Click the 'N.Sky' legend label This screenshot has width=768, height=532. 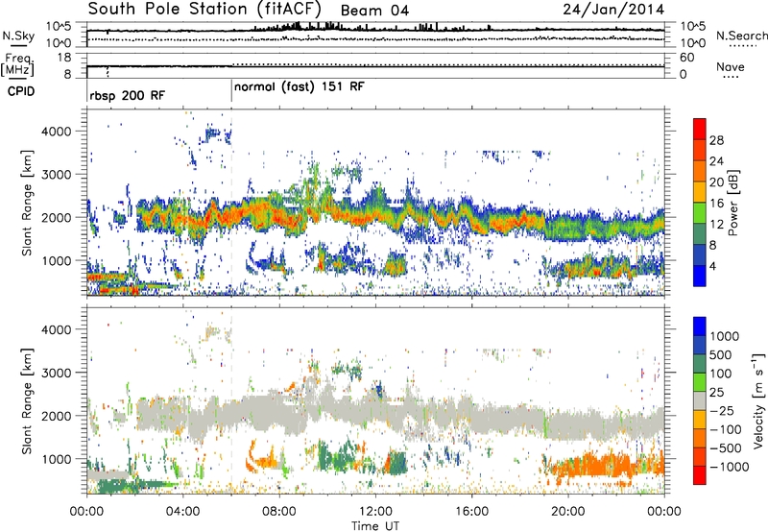click(18, 36)
